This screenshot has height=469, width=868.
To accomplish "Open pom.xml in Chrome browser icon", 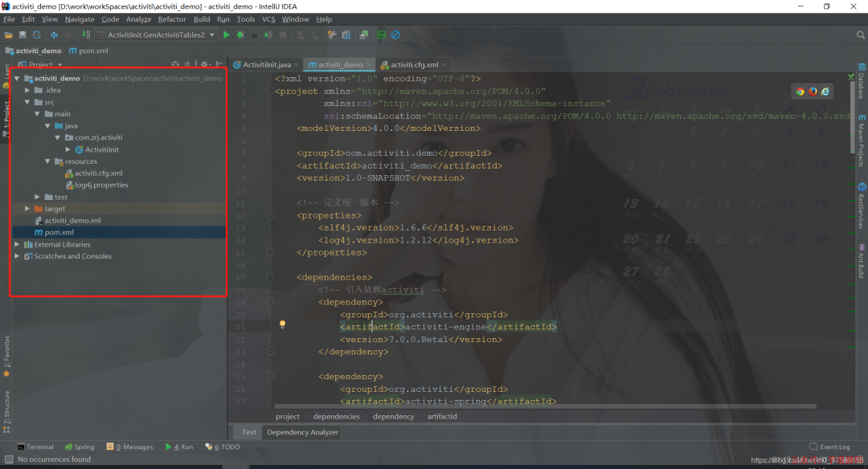I will [x=800, y=92].
